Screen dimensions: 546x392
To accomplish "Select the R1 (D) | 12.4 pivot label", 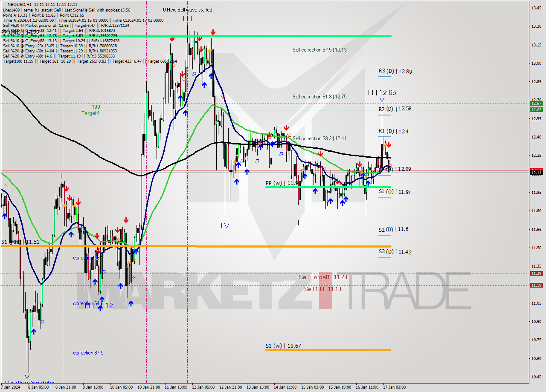I will 394,132.
